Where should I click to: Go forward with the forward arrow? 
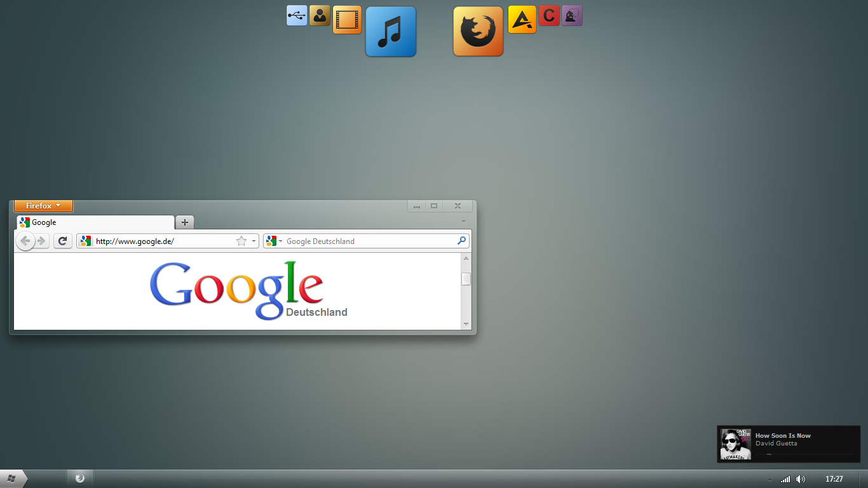pos(42,241)
